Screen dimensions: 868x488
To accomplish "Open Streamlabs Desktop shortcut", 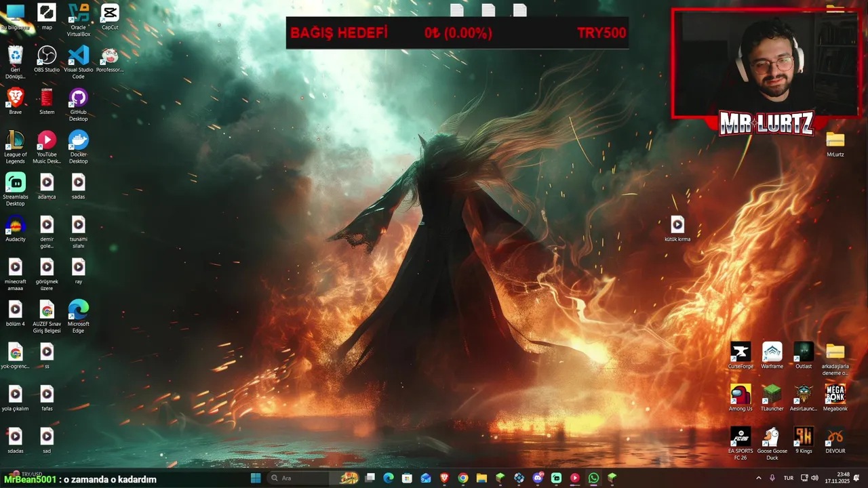I will 15,189.
